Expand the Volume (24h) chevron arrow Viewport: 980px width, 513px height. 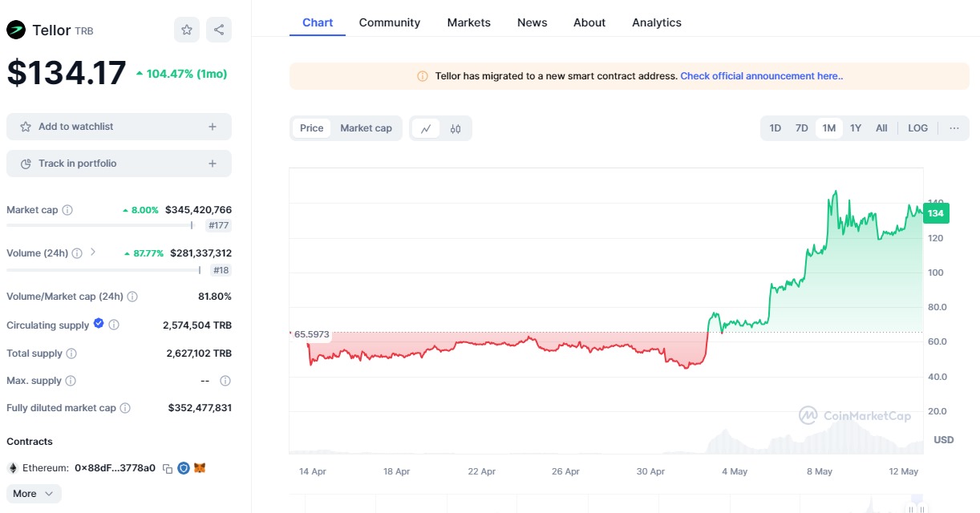click(93, 252)
